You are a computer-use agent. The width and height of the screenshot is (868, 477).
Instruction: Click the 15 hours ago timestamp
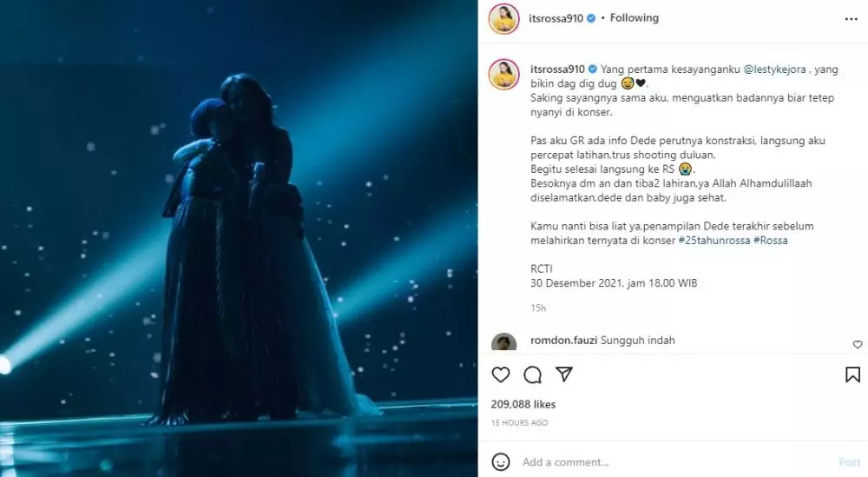click(519, 422)
